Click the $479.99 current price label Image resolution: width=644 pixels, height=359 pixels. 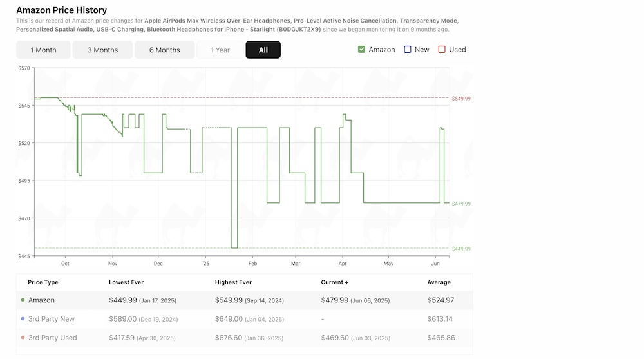tap(461, 204)
